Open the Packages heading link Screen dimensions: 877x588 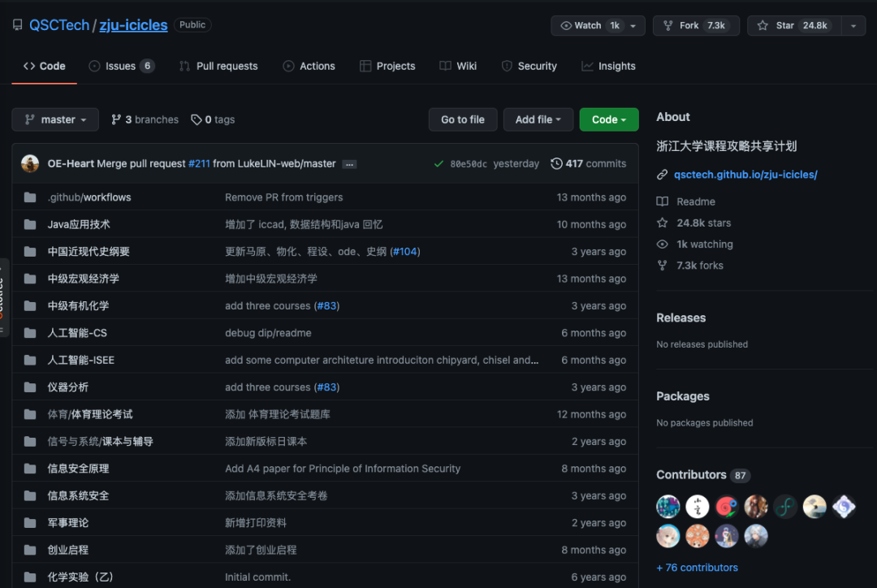682,396
